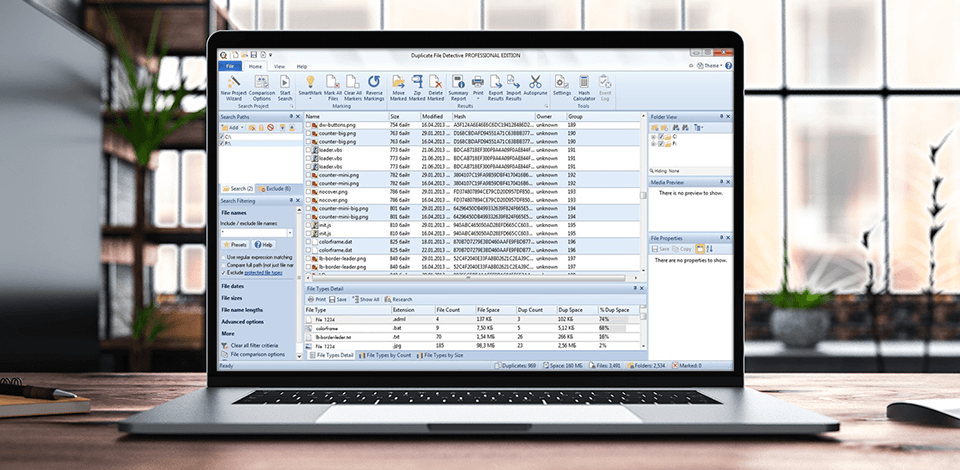
Task: Enable Use regular expression matching
Action: click(223, 258)
